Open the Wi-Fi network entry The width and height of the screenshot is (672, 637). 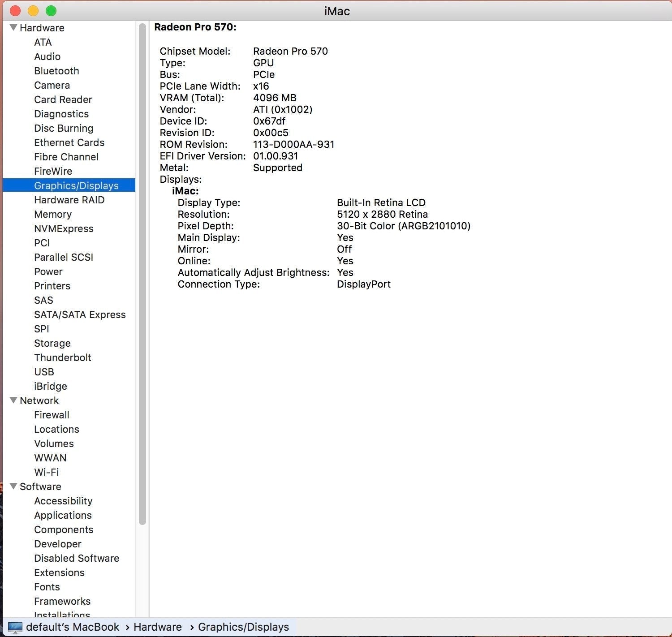(x=47, y=472)
